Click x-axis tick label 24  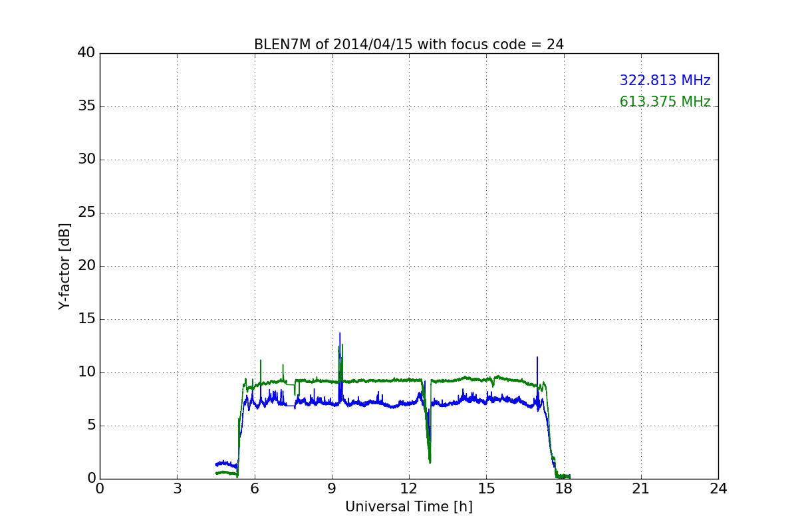tap(718, 488)
